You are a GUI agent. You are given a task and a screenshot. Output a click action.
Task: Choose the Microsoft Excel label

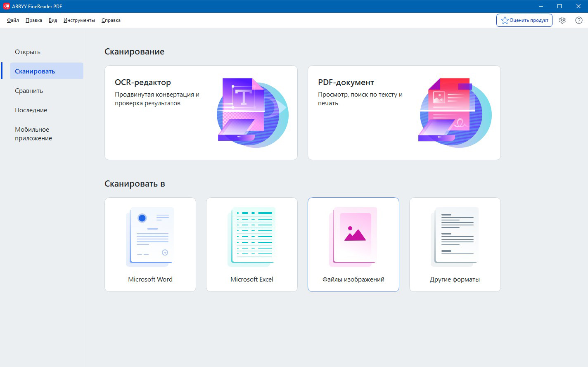252,279
